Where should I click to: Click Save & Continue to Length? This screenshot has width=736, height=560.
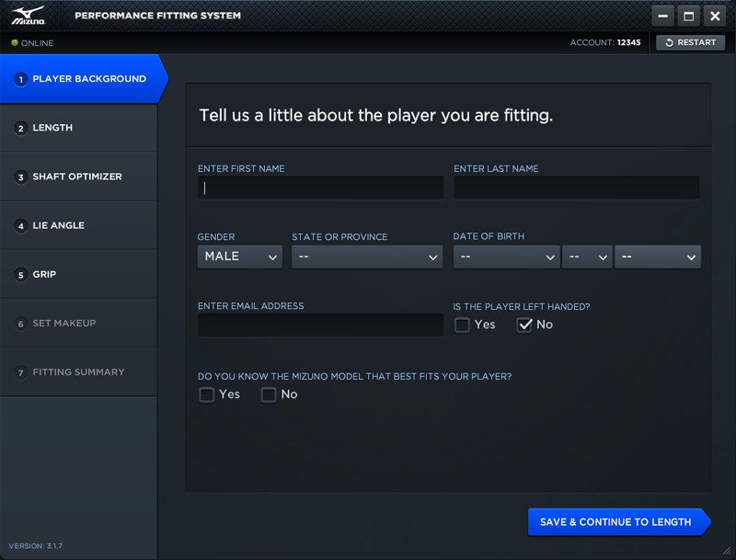click(x=619, y=522)
